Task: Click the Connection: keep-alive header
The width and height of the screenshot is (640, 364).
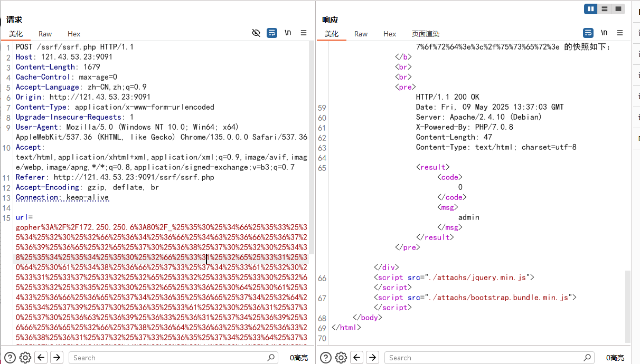Action: [62, 197]
